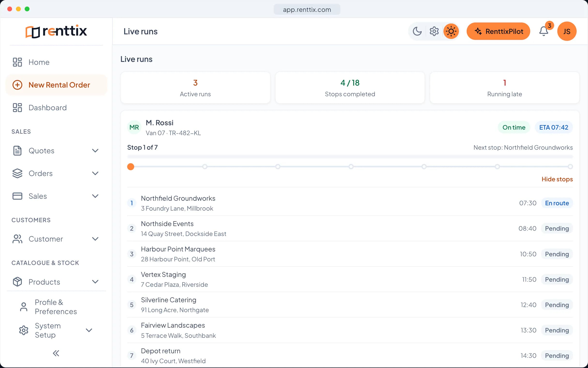Click En route status badge
588x368 pixels.
tap(557, 203)
